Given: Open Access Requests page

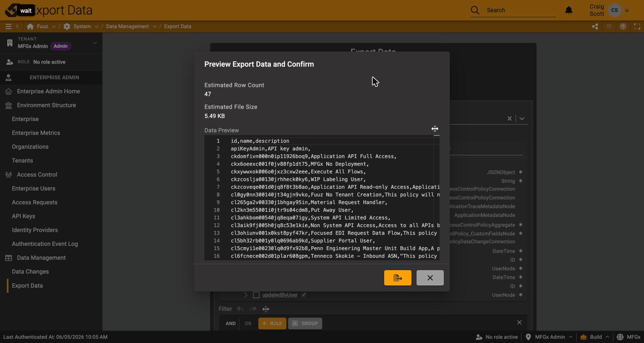Looking at the screenshot, I should (34, 202).
